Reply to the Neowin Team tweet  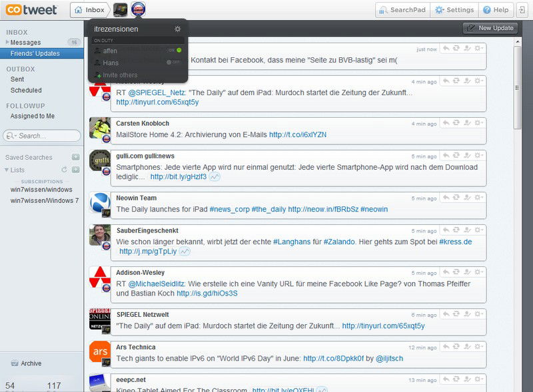(x=446, y=198)
